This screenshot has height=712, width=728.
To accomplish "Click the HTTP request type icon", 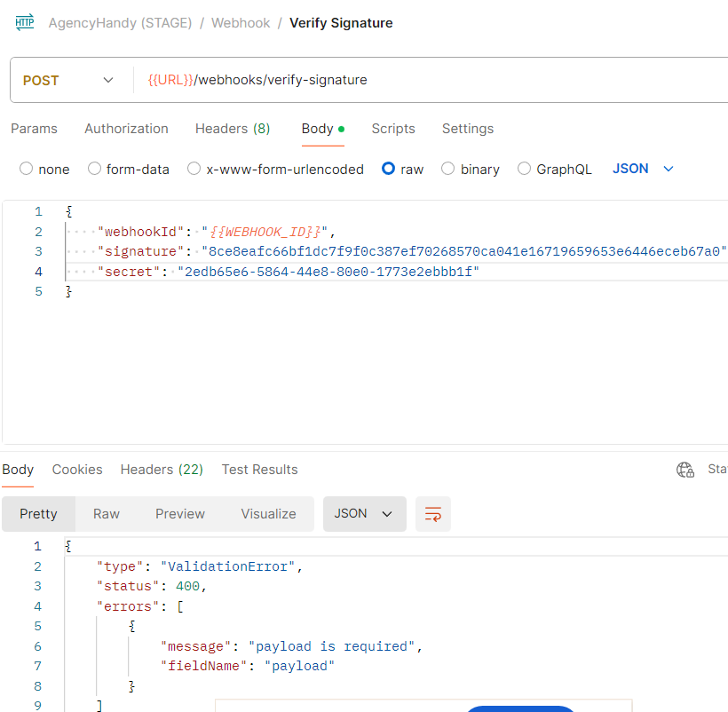I will click(x=24, y=23).
